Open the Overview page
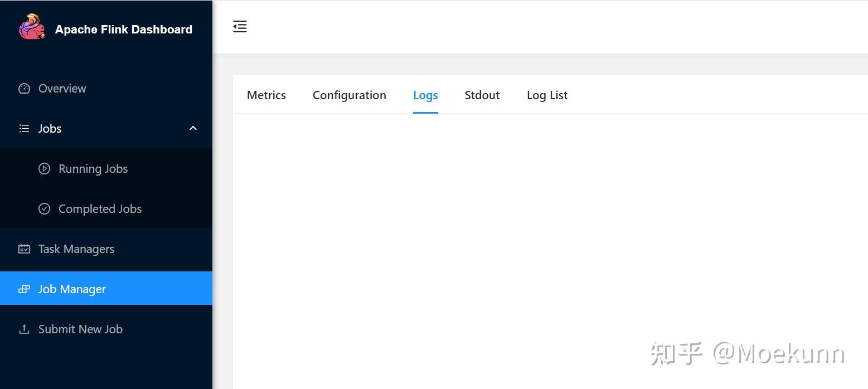This screenshot has height=389, width=868. click(106, 89)
